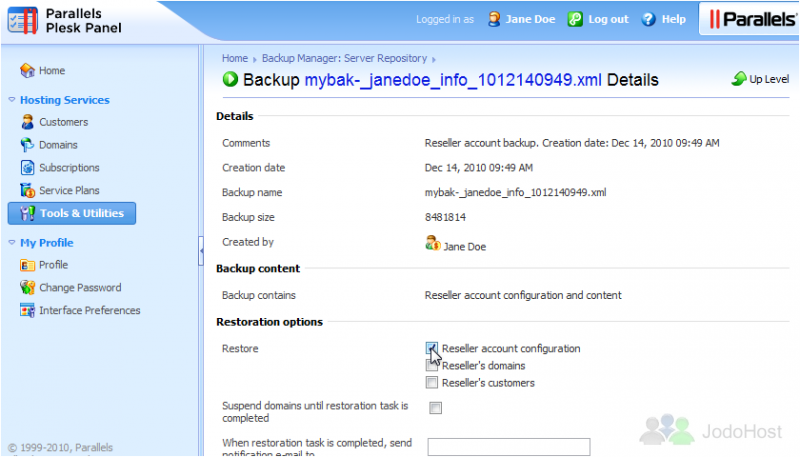The image size is (800, 457).
Task: Click the My Profile heading
Action: [46, 243]
